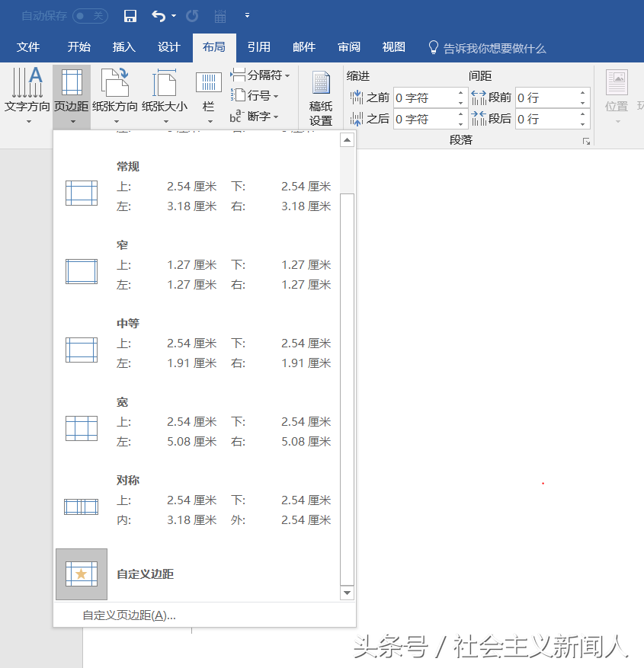Image resolution: width=644 pixels, height=668 pixels.
Task: Click the 文字方向 text direction icon
Action: (27, 83)
